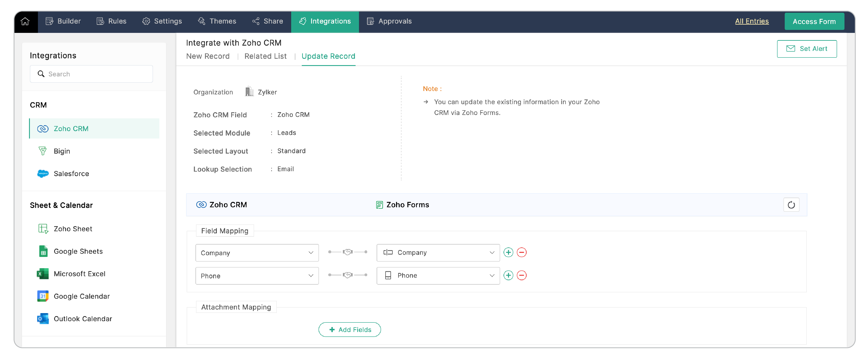Click the Set Alert envelope icon

click(790, 49)
